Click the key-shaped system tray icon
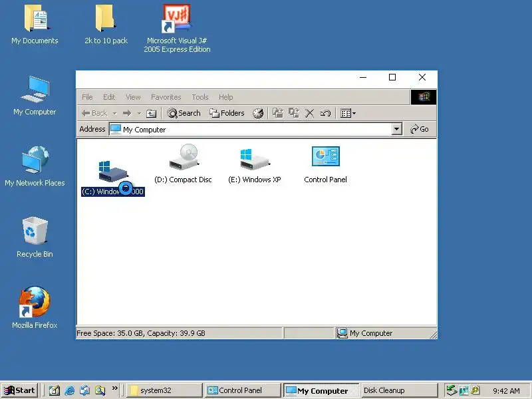Image resolution: width=532 pixels, height=399 pixels. pyautogui.click(x=475, y=390)
